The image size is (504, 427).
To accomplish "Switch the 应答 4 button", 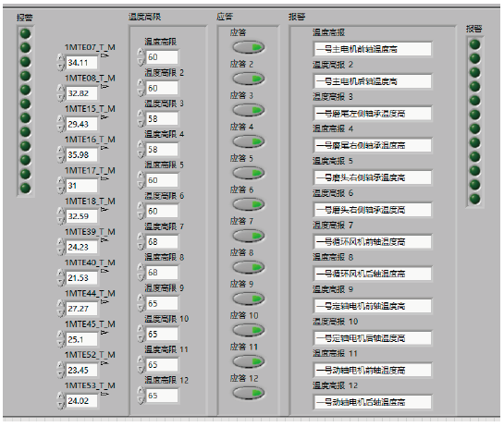I will pyautogui.click(x=249, y=141).
